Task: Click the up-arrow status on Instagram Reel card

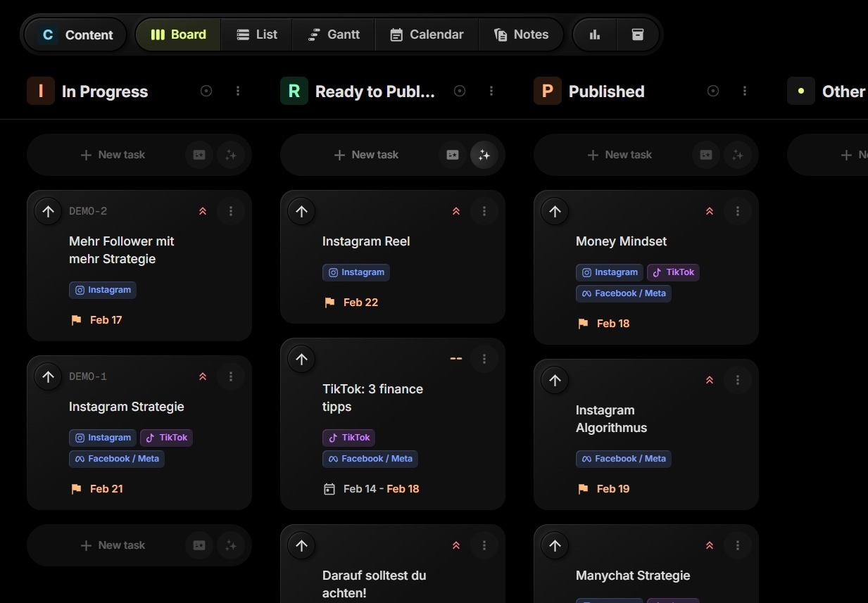Action: (301, 211)
